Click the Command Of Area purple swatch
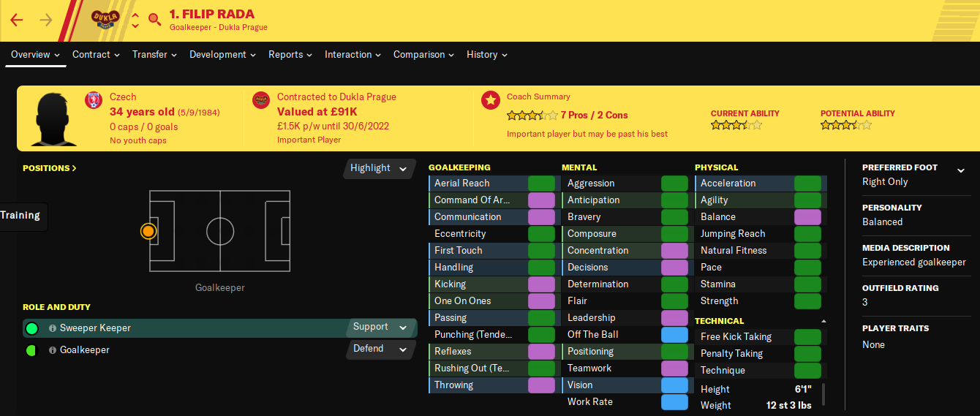The width and height of the screenshot is (980, 416). pyautogui.click(x=541, y=200)
